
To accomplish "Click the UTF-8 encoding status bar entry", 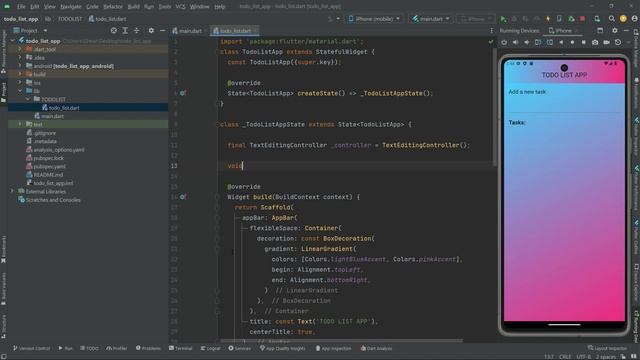I will point(583,357).
